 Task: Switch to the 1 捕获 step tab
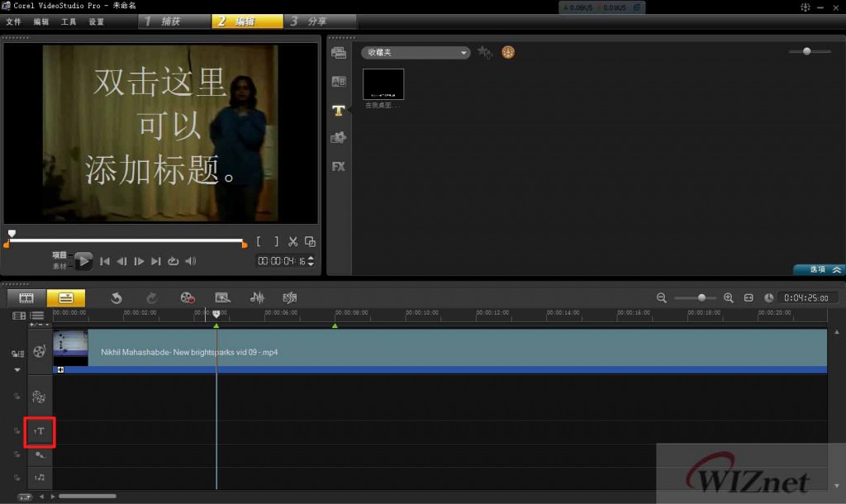174,21
